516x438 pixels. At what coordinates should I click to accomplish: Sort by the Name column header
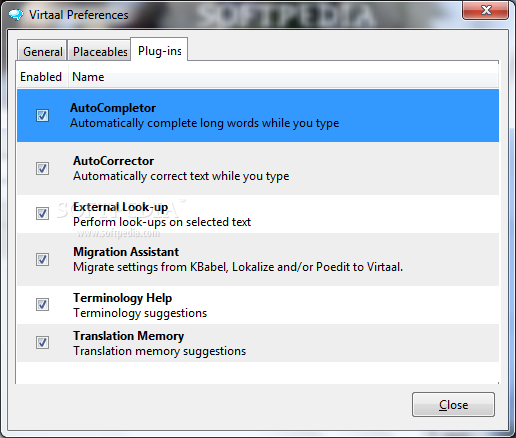[283, 77]
